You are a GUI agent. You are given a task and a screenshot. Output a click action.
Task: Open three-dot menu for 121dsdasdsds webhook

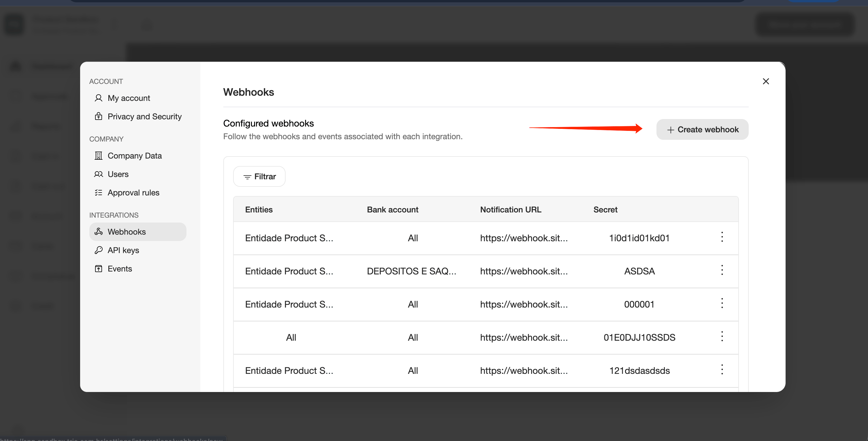point(722,370)
